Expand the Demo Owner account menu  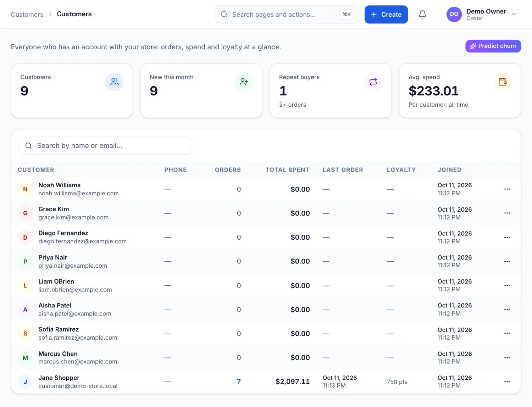click(x=514, y=15)
